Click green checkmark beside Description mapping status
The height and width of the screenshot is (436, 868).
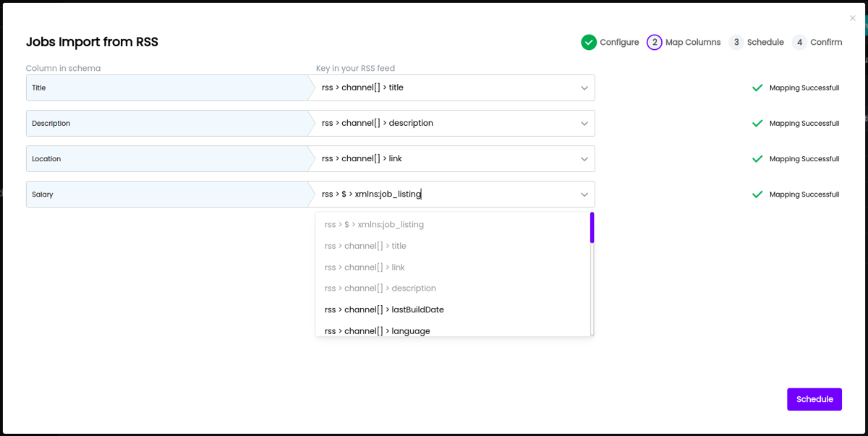[757, 124]
